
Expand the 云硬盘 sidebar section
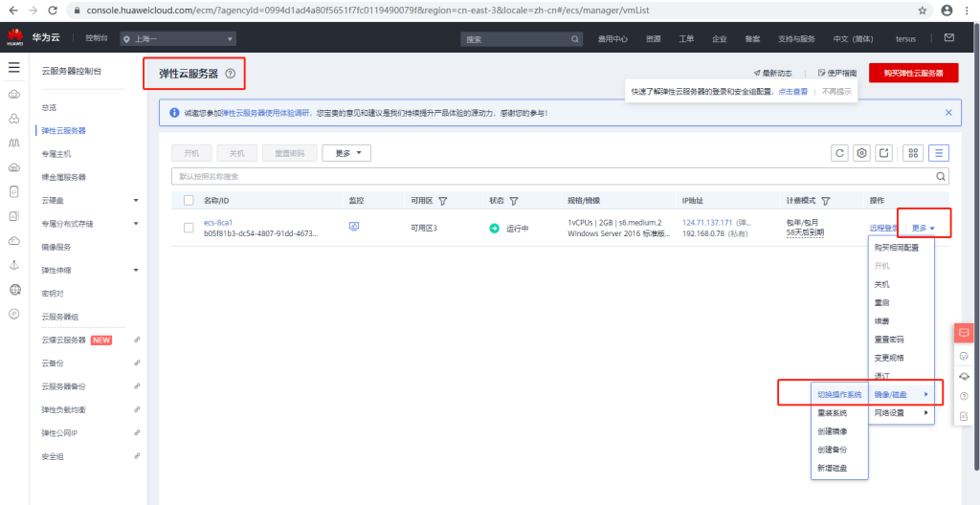click(136, 201)
